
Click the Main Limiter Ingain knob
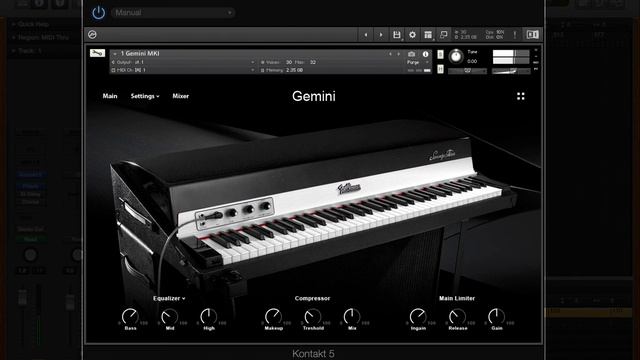pos(418,316)
